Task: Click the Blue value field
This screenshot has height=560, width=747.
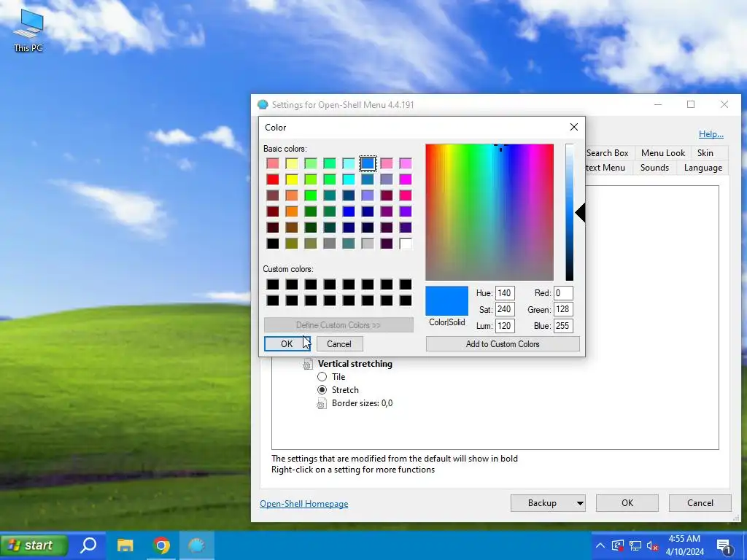Action: click(x=563, y=326)
